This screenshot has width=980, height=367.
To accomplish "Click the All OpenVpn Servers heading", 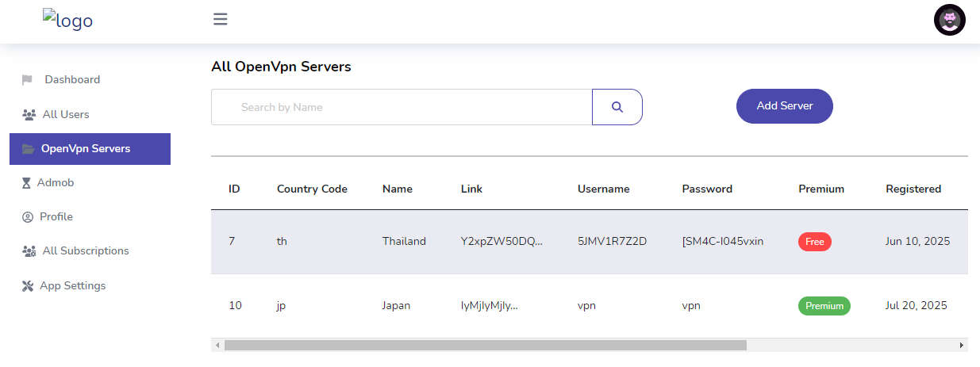I will click(x=281, y=67).
